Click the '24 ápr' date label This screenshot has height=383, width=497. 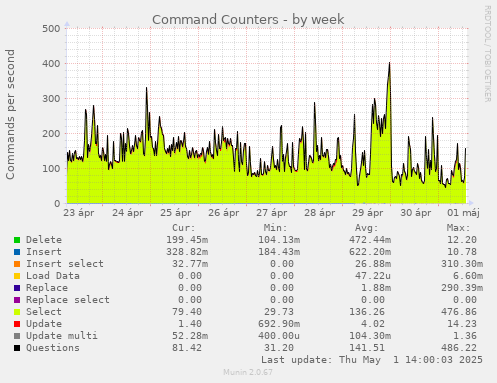pyautogui.click(x=127, y=213)
